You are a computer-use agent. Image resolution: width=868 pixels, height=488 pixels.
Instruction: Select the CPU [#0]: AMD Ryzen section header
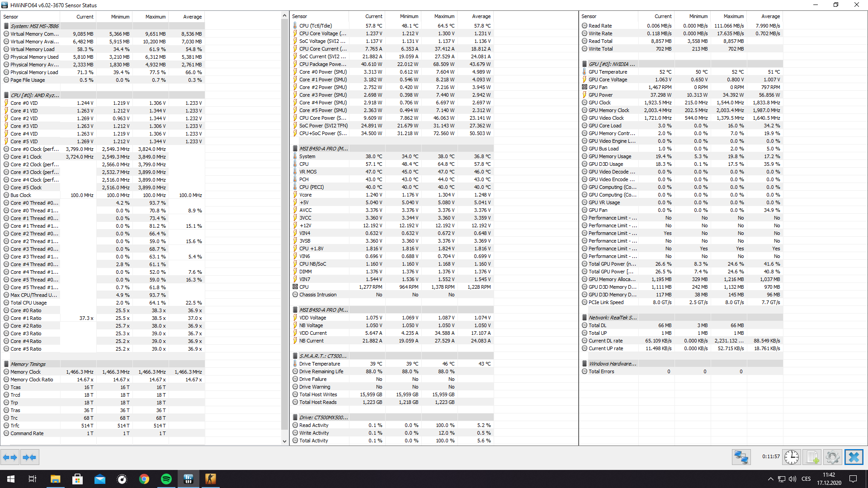(x=35, y=95)
